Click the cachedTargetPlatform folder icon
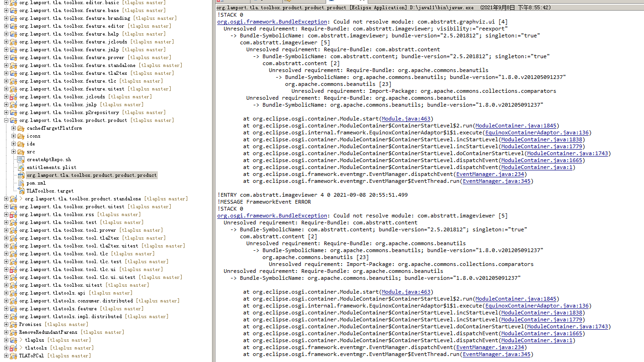 20,128
